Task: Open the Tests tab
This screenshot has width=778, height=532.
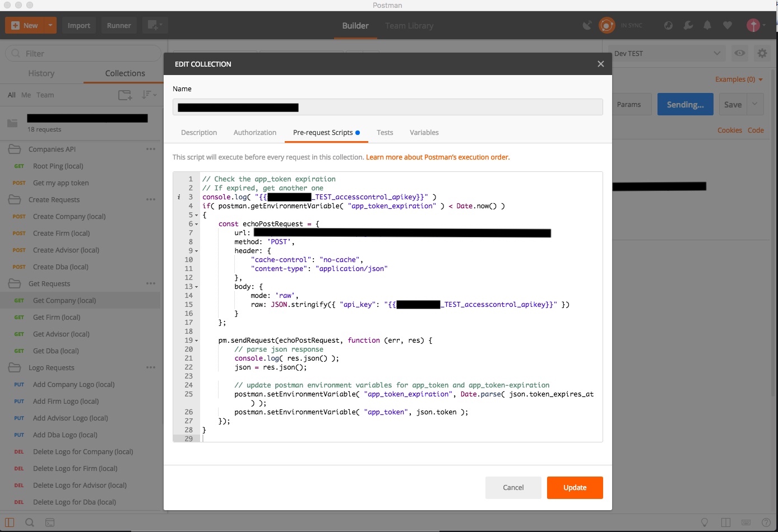Action: (385, 133)
